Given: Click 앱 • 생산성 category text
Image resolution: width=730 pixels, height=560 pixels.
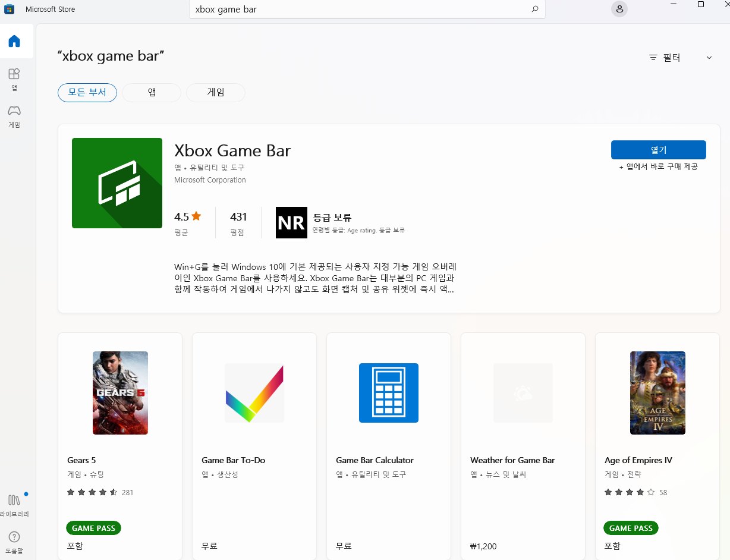Looking at the screenshot, I should [x=220, y=474].
